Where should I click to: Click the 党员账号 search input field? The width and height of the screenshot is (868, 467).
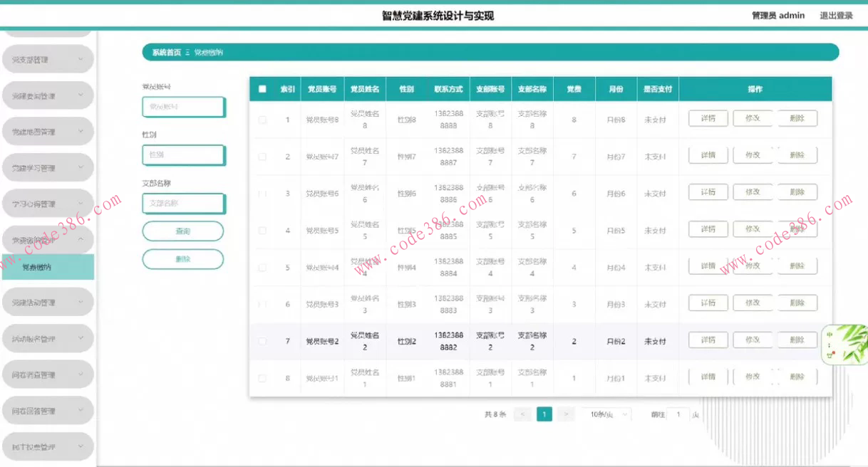(183, 106)
